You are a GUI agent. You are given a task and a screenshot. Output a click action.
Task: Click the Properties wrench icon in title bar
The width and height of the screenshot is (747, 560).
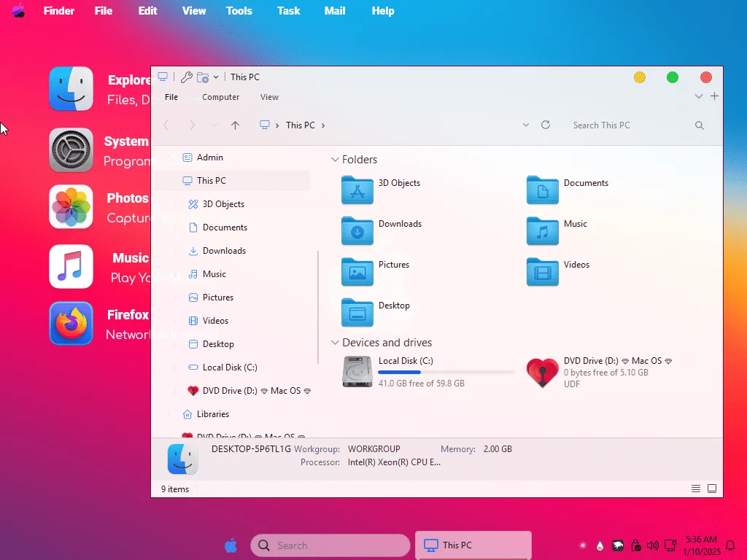pos(186,77)
